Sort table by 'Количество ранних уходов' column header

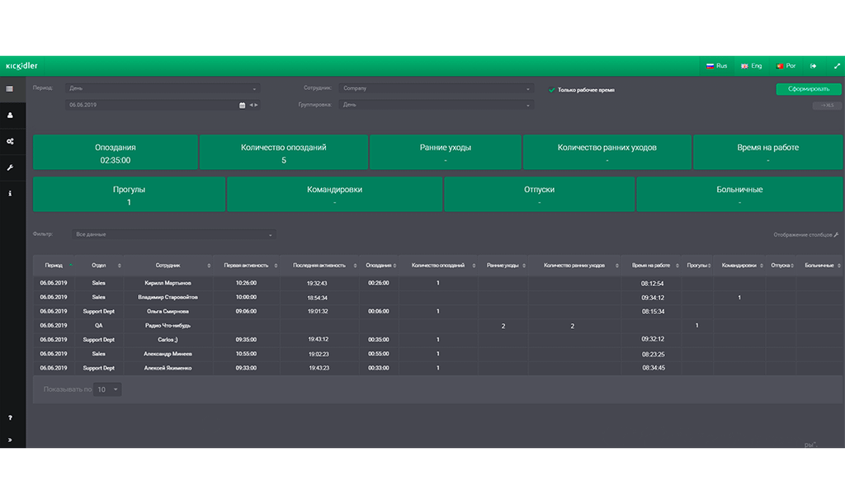pyautogui.click(x=574, y=266)
